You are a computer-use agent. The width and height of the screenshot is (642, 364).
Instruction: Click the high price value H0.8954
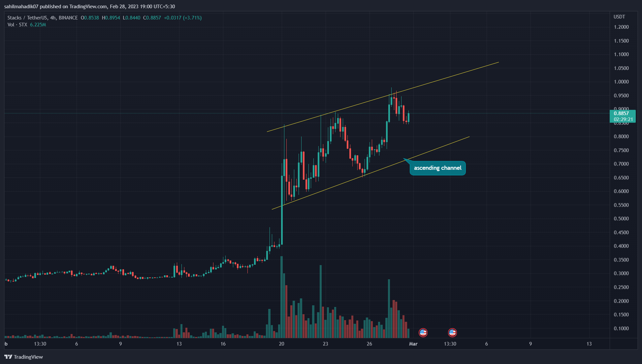(111, 18)
